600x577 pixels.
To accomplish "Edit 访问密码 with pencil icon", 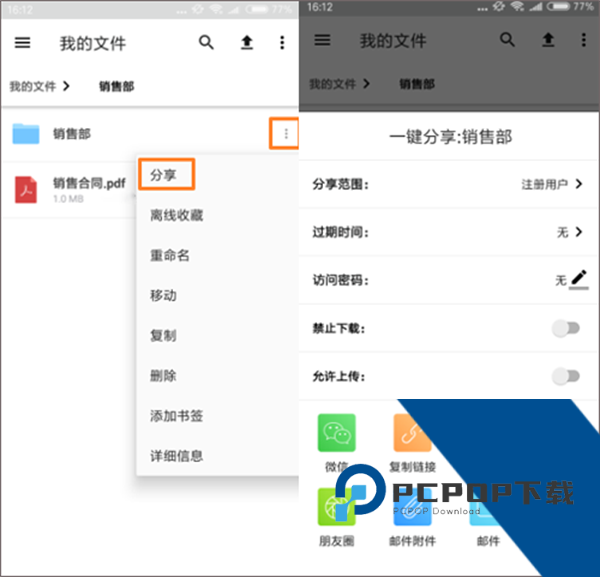I will 579,279.
